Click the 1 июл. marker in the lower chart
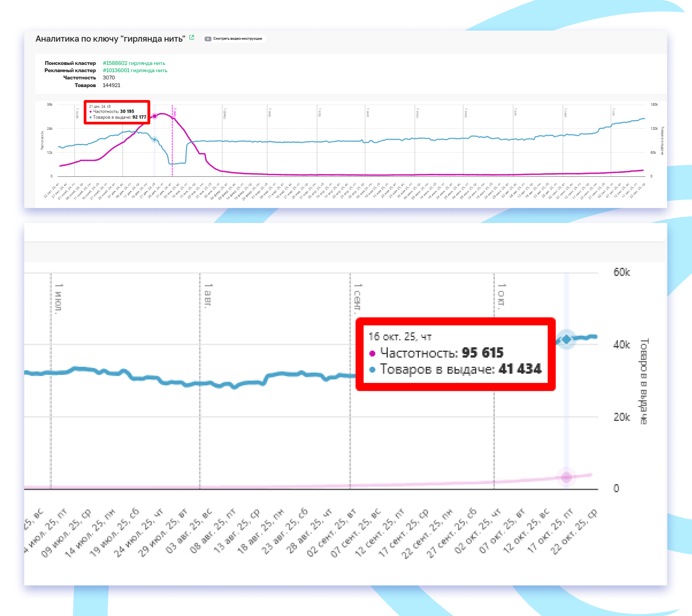This screenshot has height=616, width=692. tap(58, 299)
